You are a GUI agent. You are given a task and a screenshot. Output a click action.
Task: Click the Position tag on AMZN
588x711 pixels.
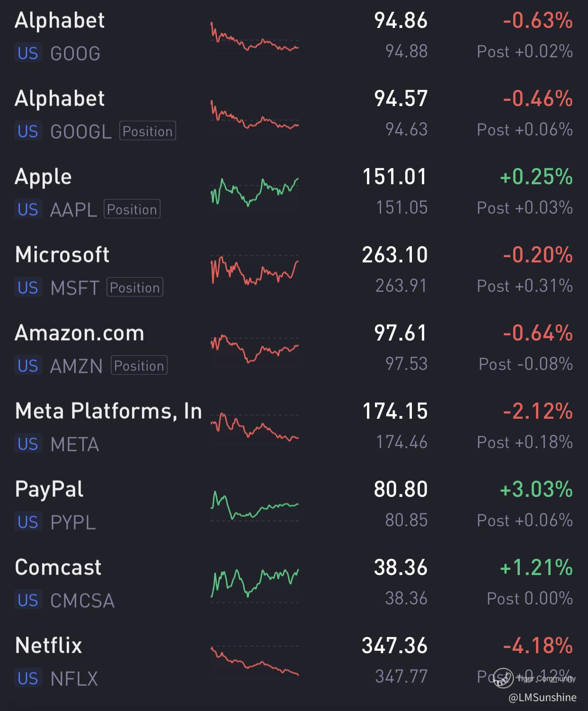pyautogui.click(x=139, y=366)
